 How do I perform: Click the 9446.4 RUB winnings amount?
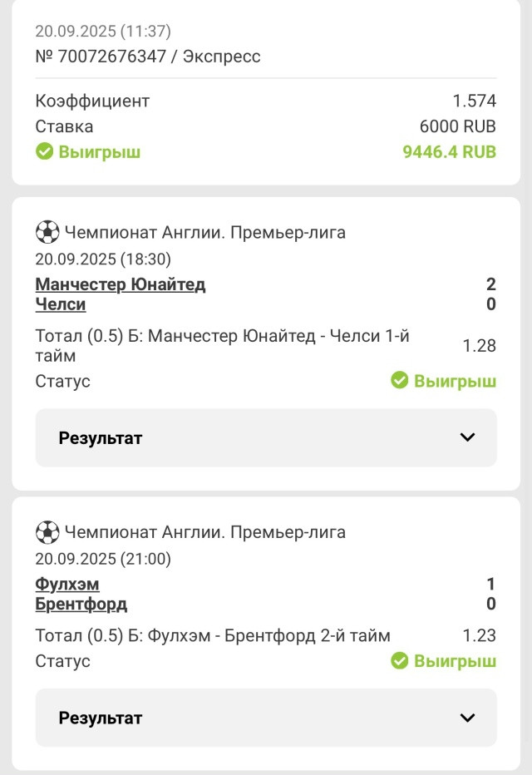[x=449, y=151]
